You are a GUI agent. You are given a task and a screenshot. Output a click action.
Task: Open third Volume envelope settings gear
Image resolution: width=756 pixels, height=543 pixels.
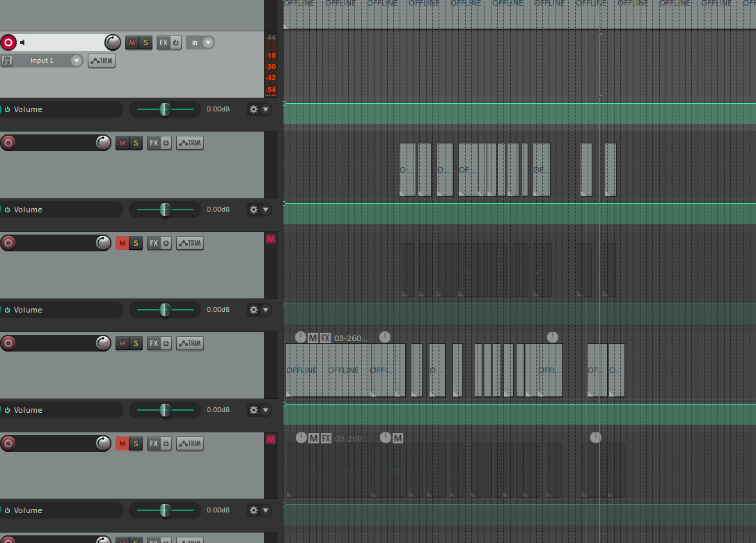pos(253,310)
